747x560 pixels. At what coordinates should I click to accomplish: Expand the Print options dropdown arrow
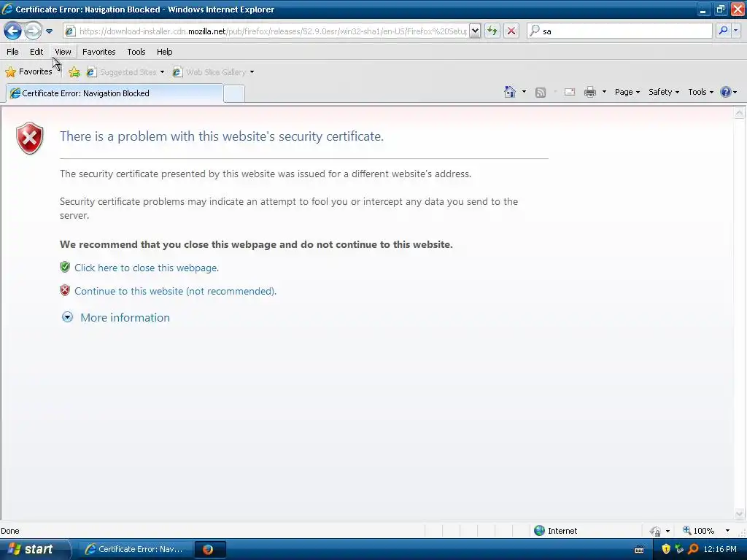coord(604,92)
